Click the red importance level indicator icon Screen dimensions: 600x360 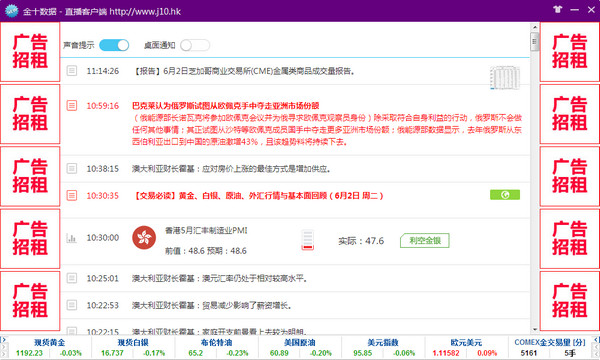[307, 240]
